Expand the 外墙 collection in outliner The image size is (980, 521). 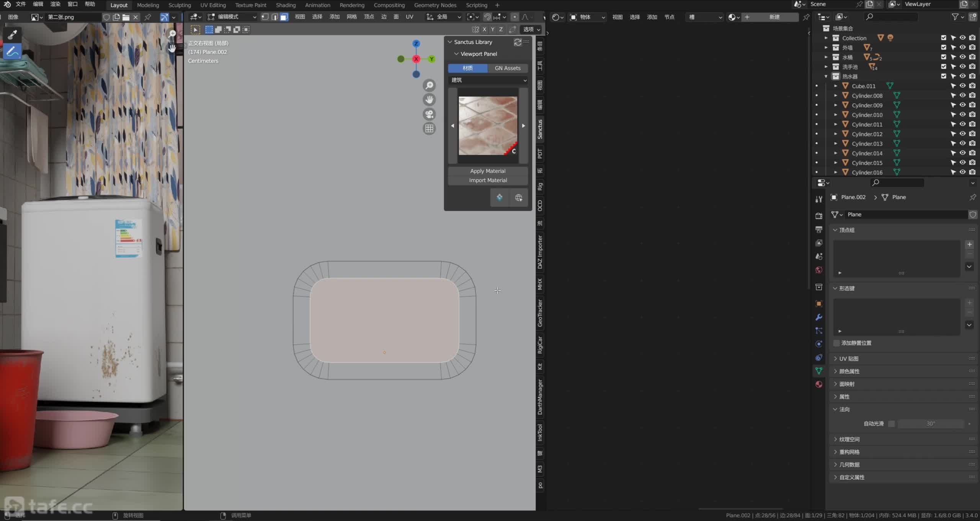tap(826, 47)
